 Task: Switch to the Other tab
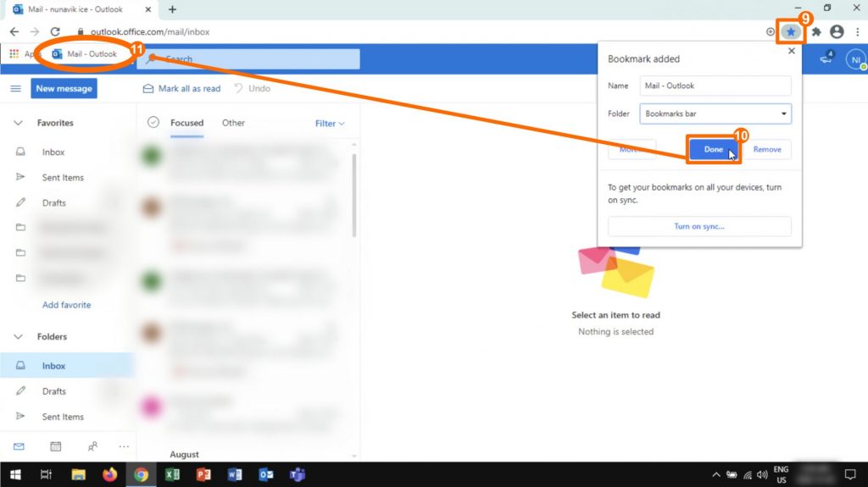click(233, 123)
